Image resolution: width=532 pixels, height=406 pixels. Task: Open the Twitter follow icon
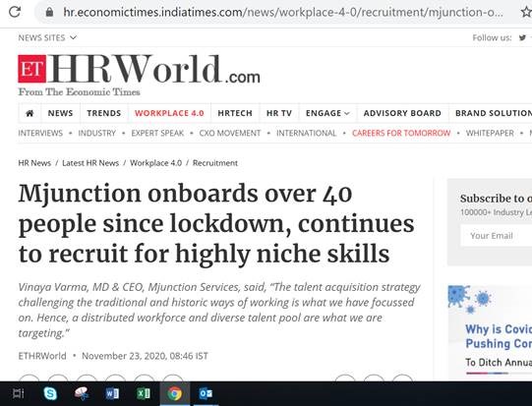522,37
